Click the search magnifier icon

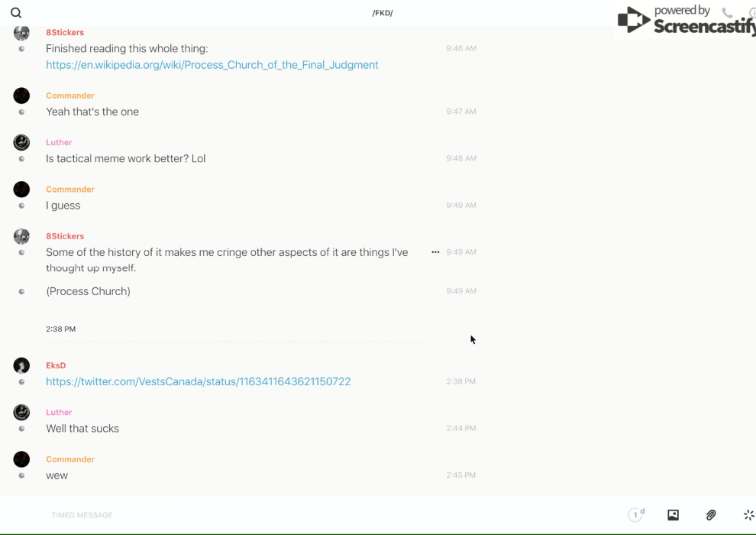tap(16, 13)
